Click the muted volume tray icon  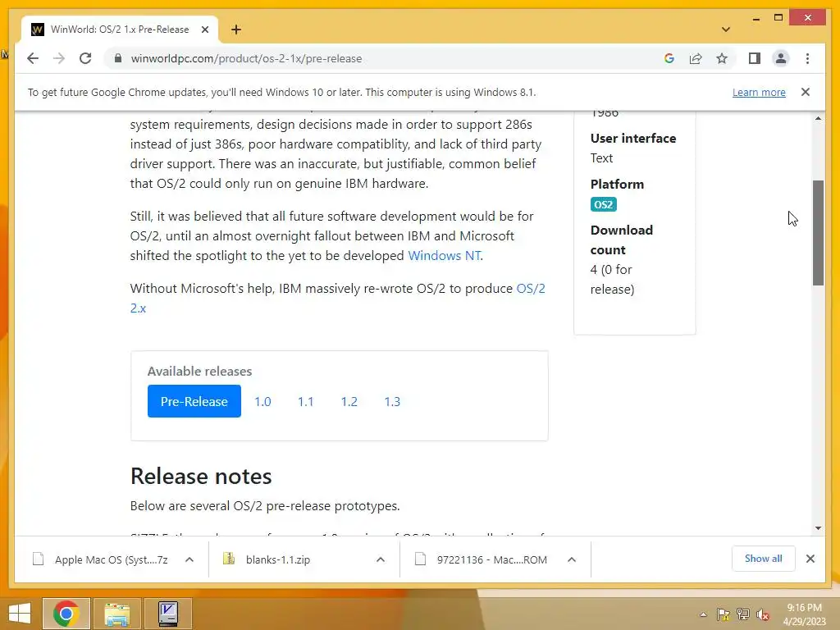click(762, 614)
